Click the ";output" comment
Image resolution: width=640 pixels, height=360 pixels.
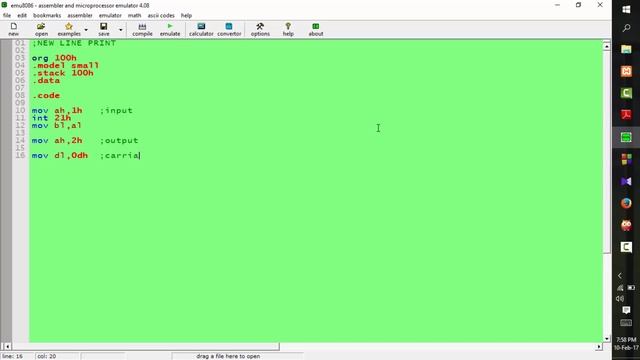[x=119, y=140]
